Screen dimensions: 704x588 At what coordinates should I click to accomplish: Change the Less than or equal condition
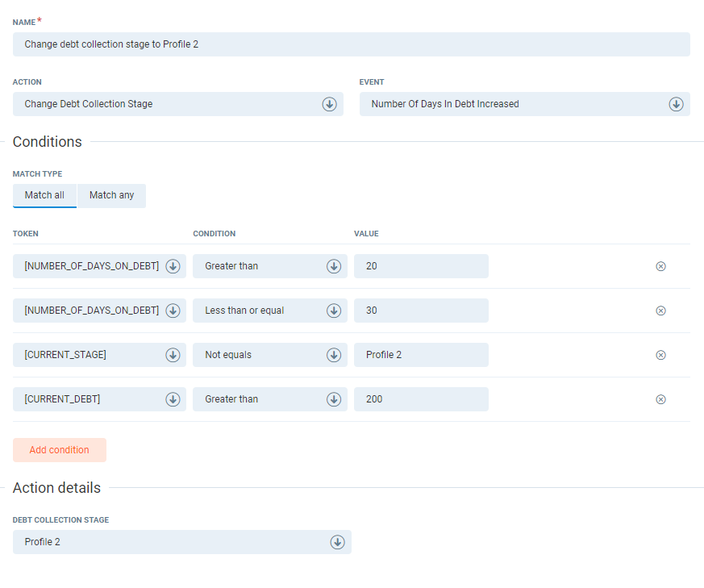(x=270, y=311)
